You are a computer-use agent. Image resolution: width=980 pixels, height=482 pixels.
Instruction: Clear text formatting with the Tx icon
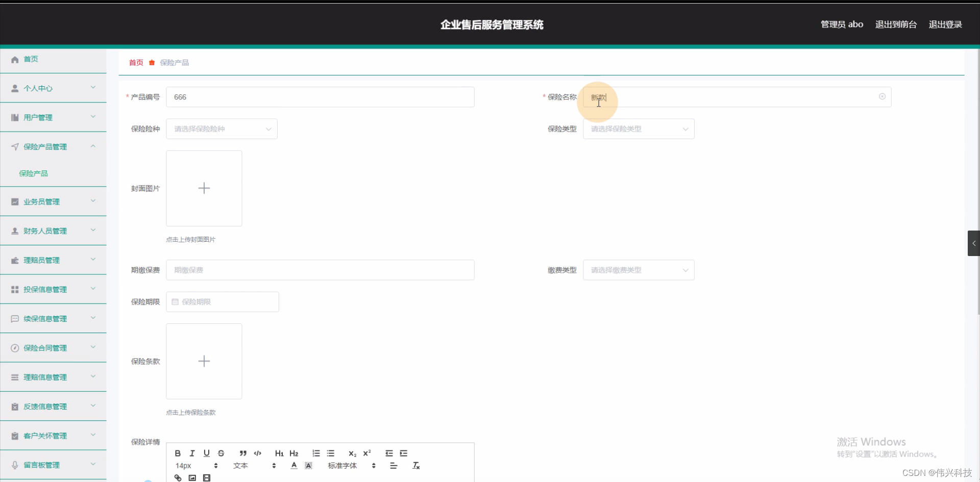click(x=416, y=465)
